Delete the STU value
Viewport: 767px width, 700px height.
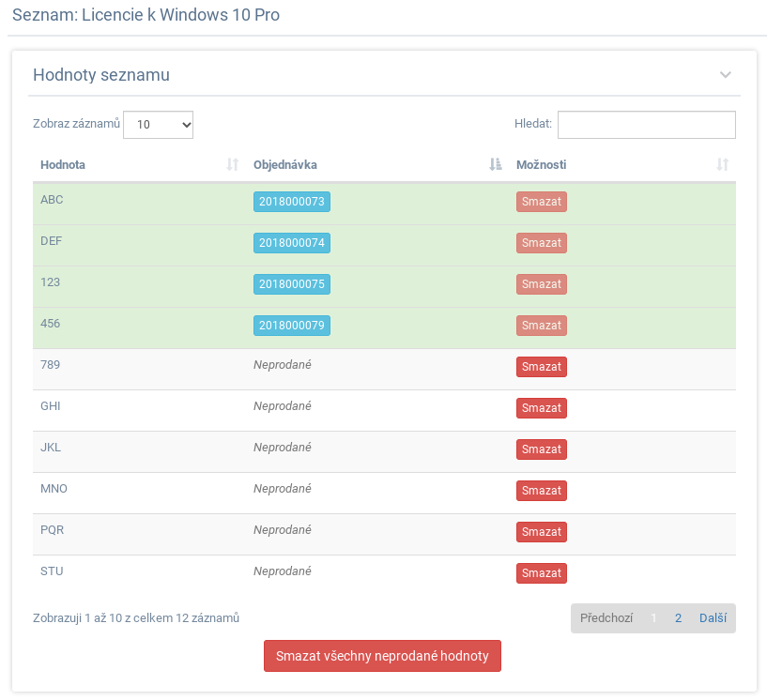(542, 573)
